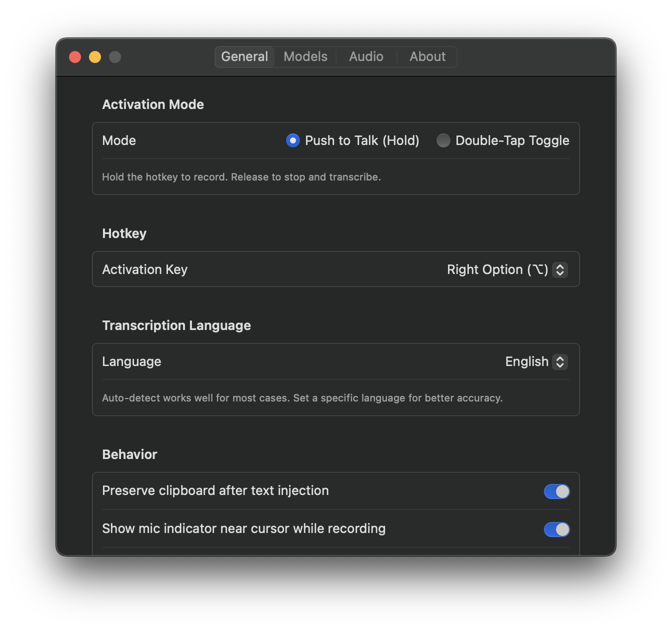
Task: Click the Mode row label
Action: (119, 140)
